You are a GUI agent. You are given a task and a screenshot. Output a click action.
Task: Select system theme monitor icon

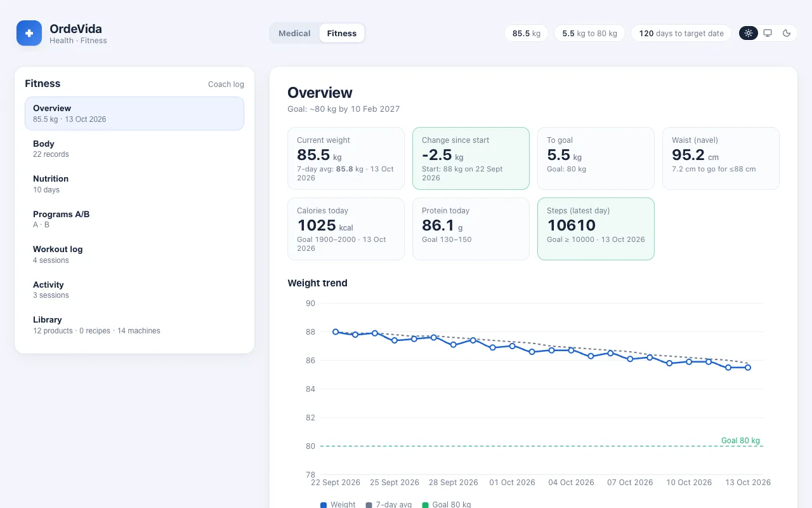point(768,33)
